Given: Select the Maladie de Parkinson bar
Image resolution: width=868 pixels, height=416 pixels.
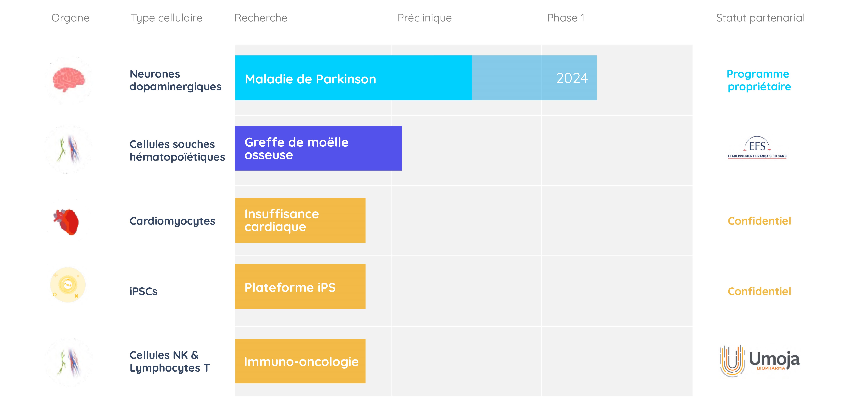Looking at the screenshot, I should [416, 78].
